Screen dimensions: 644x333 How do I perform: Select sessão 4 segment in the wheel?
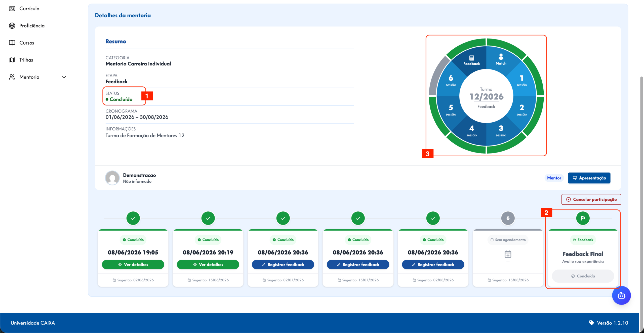(471, 131)
